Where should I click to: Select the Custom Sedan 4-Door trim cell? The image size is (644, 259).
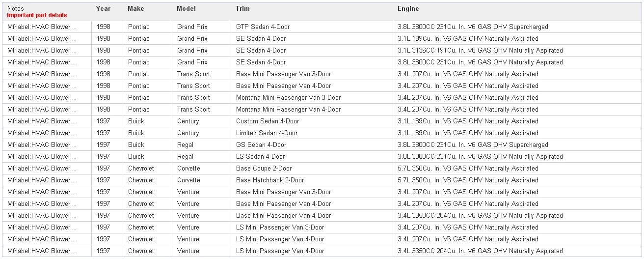click(x=267, y=121)
